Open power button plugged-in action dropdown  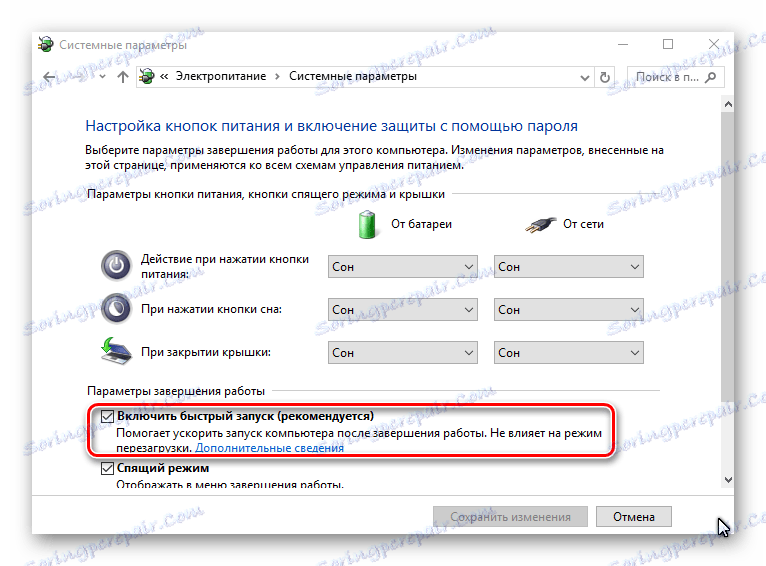569,267
